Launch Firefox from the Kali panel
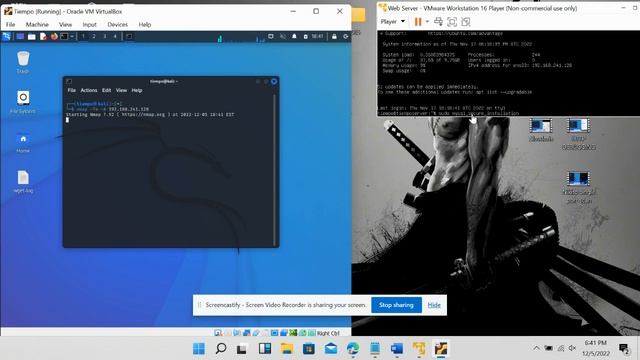 pos(54,37)
